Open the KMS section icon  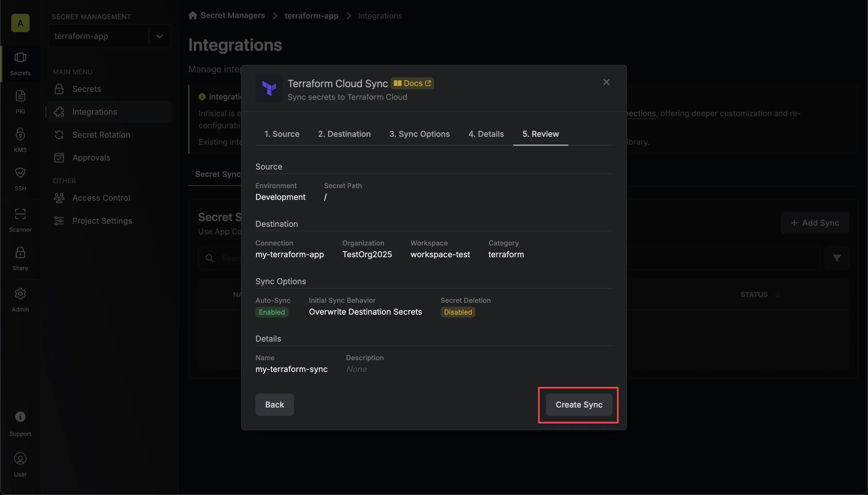[x=20, y=140]
